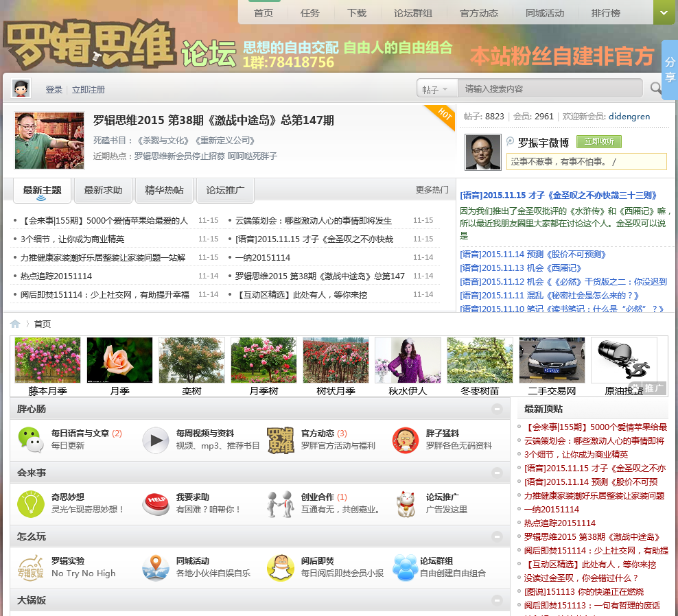The height and width of the screenshot is (616, 678).
Task: Open 首页 in the top navigation
Action: 264,13
